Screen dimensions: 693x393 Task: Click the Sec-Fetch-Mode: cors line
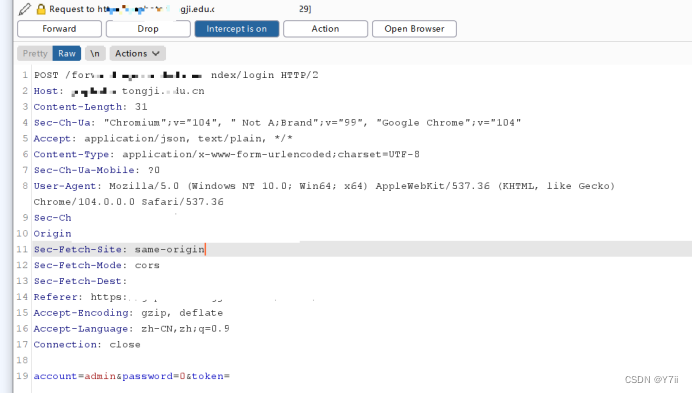(97, 265)
